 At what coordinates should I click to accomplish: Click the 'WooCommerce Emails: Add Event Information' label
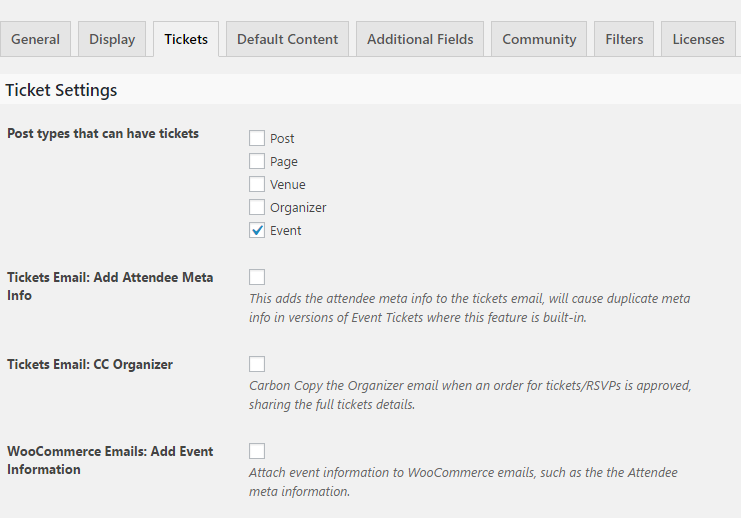(x=110, y=460)
